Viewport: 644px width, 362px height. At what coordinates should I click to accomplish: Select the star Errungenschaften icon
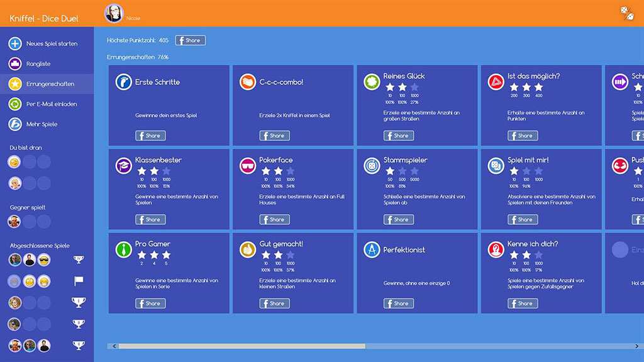(15, 84)
